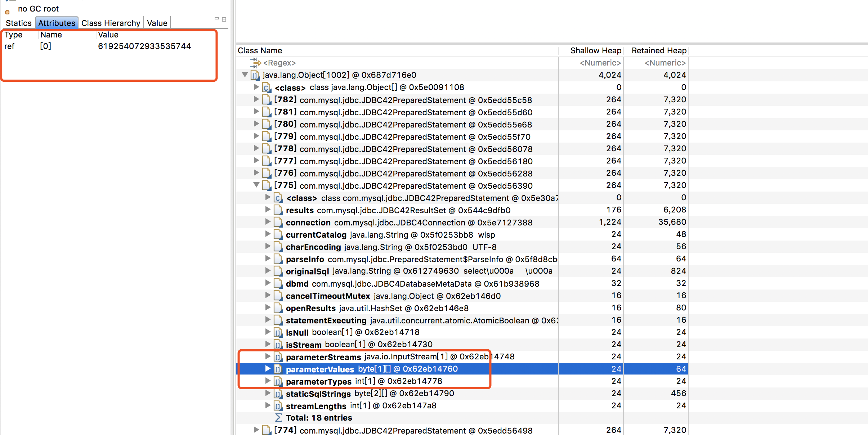Click the minimize button on the Attributes panel
The height and width of the screenshot is (435, 868).
pyautogui.click(x=217, y=18)
